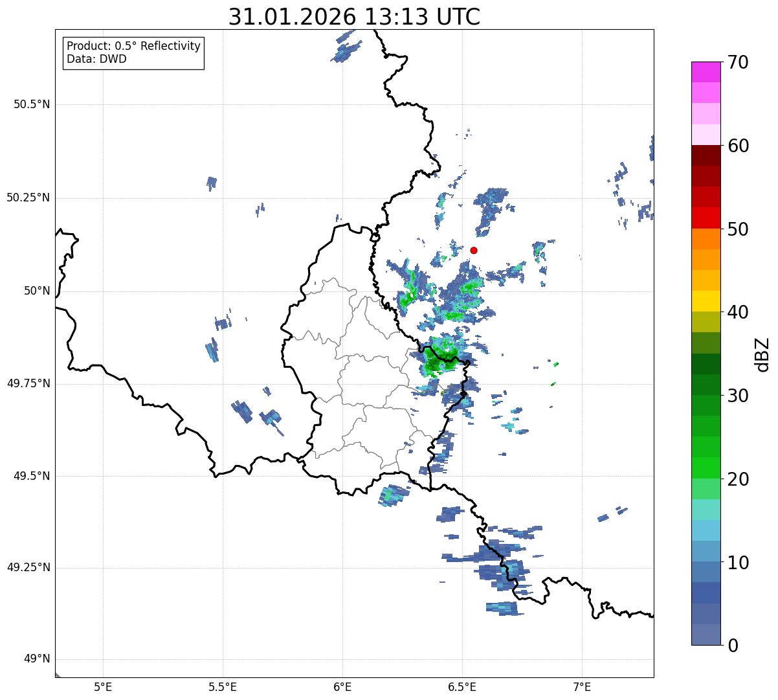Screen dimensions: 778x700
Task: Click the 49.5°N latitude label
Action: tap(31, 476)
